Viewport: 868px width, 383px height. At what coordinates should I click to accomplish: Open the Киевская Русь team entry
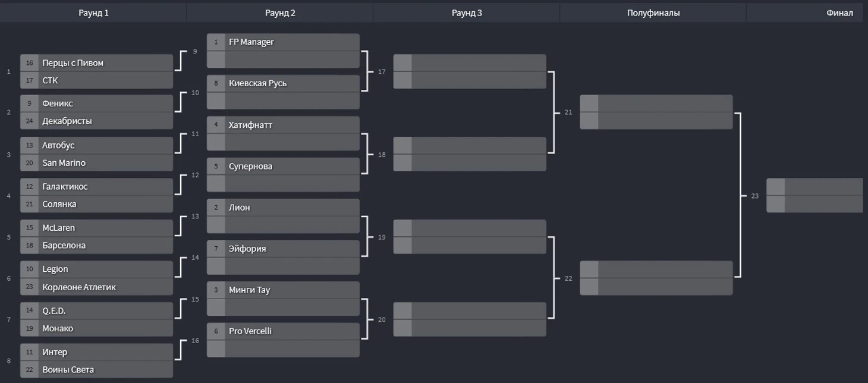[x=283, y=83]
